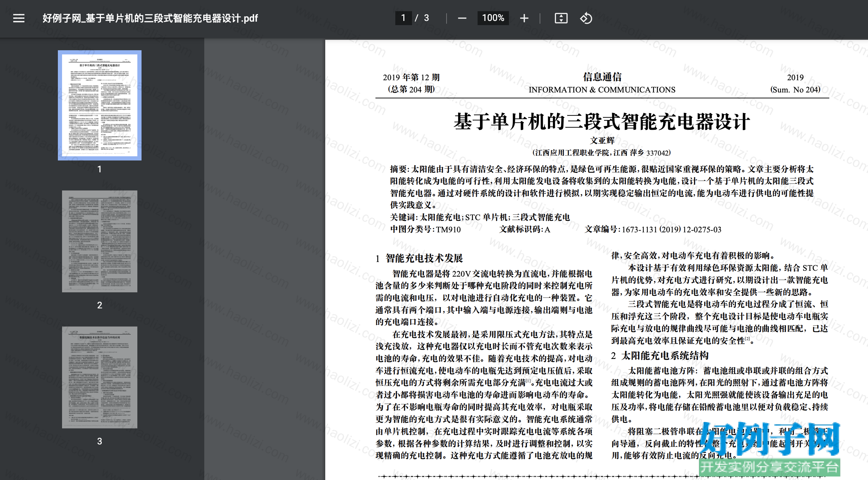Click the classification number TM910
Screen dimensions: 868x480
point(448,230)
